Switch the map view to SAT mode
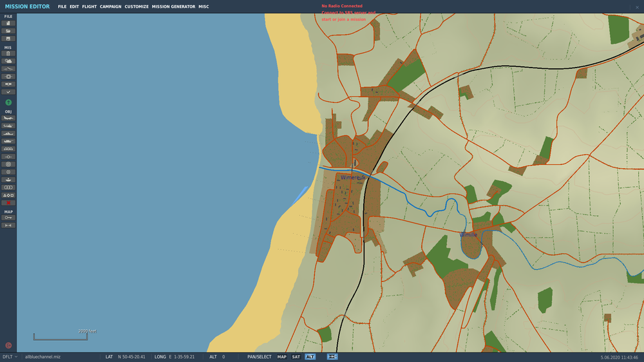The image size is (644, 362). (x=296, y=357)
